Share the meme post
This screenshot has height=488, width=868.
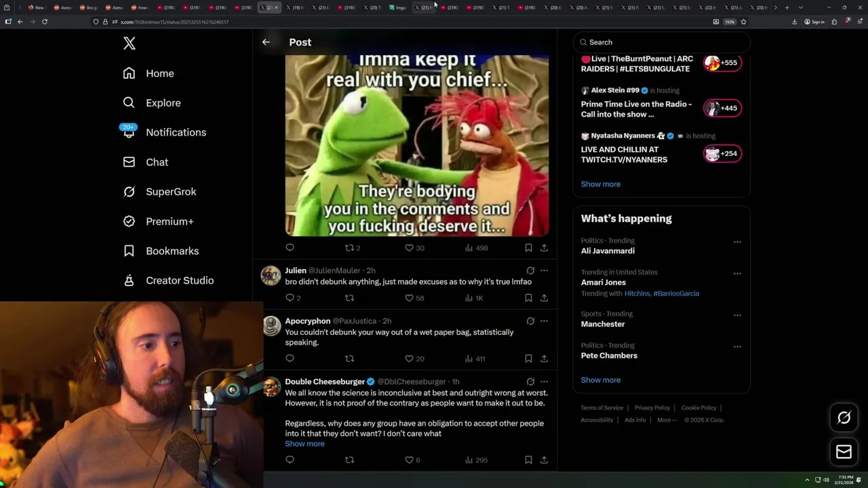pyautogui.click(x=544, y=247)
